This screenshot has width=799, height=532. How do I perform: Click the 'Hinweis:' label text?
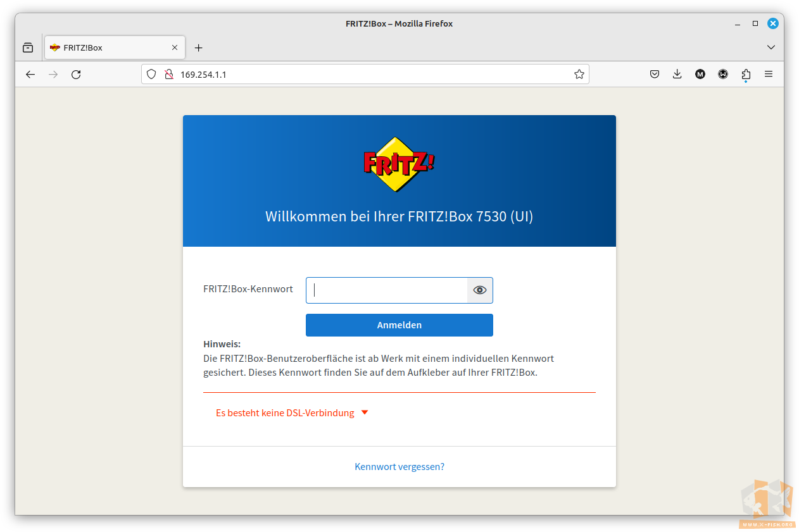click(x=222, y=344)
